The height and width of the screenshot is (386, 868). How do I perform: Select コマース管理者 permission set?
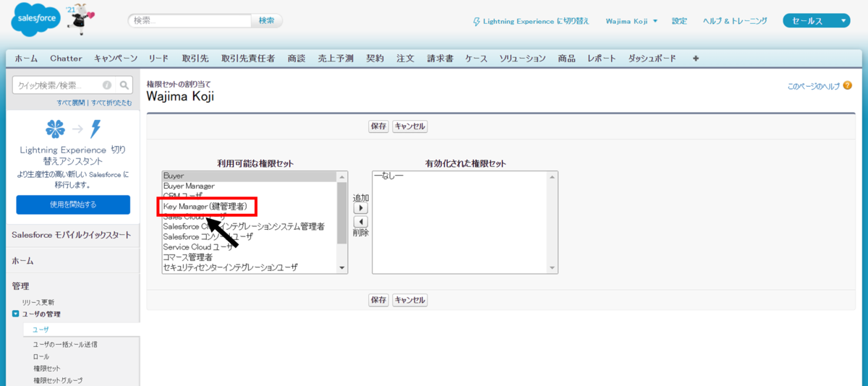coord(250,257)
